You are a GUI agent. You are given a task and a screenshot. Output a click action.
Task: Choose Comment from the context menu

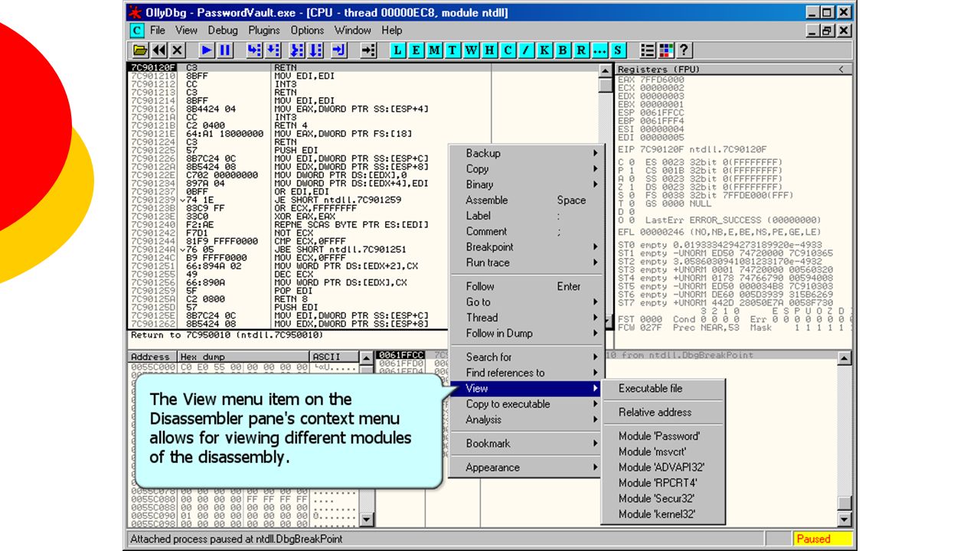click(525, 231)
